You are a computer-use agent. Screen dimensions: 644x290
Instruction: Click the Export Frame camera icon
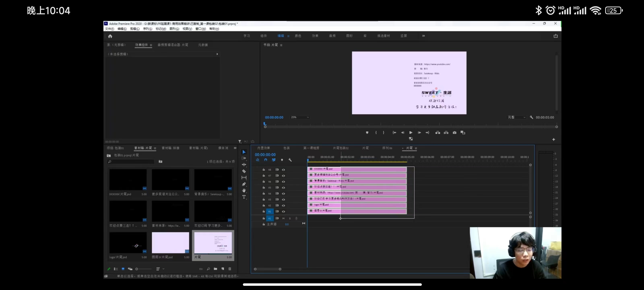(x=454, y=133)
